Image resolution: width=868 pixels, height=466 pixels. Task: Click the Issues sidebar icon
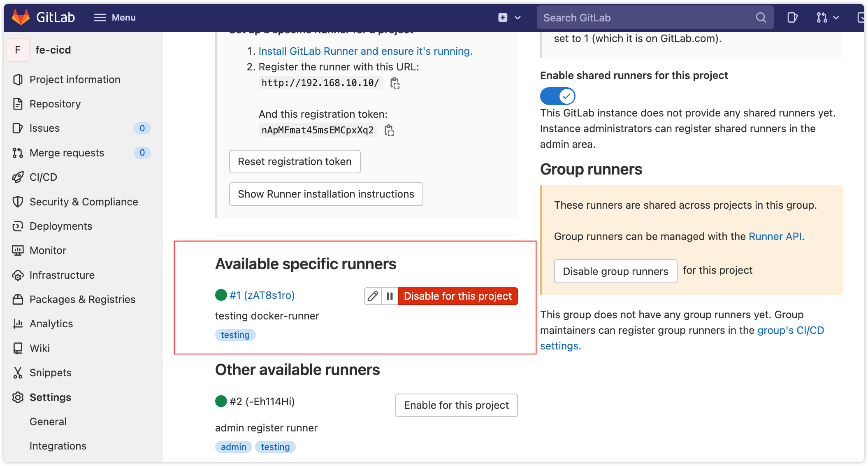click(18, 128)
